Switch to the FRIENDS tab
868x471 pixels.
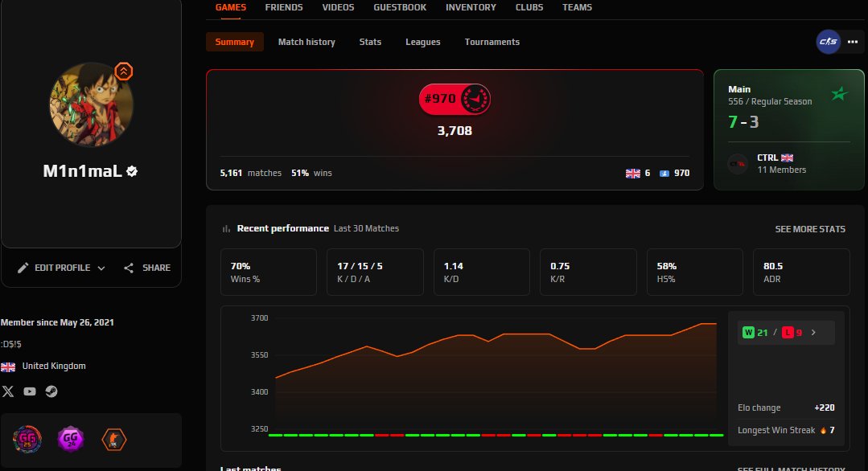(283, 7)
